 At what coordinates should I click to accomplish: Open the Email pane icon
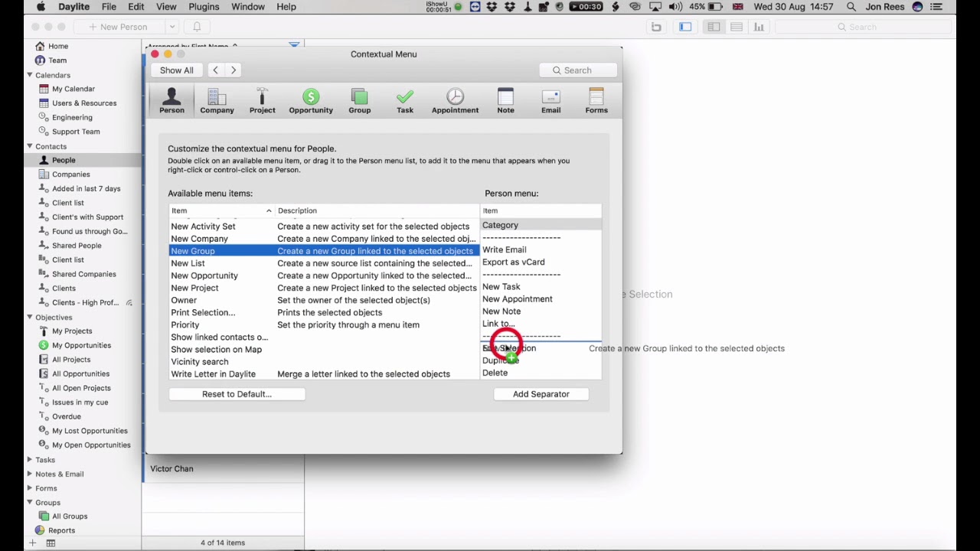click(550, 100)
